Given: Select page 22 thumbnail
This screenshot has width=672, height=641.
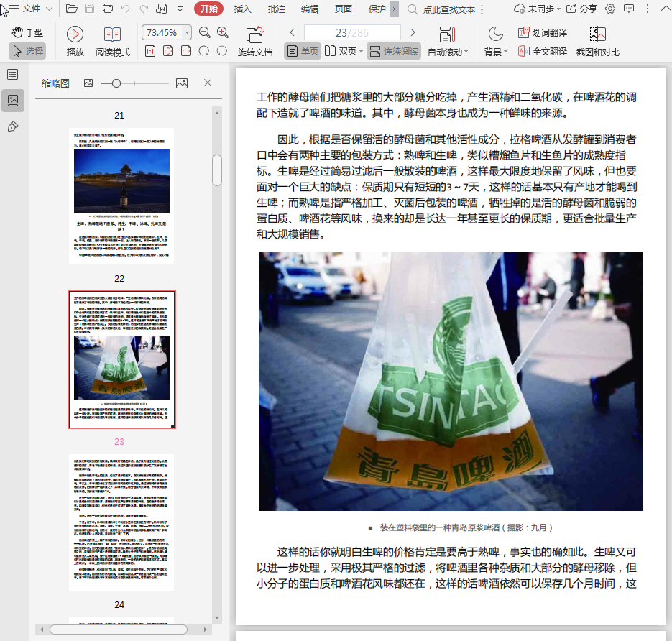Looking at the screenshot, I should click(x=121, y=195).
